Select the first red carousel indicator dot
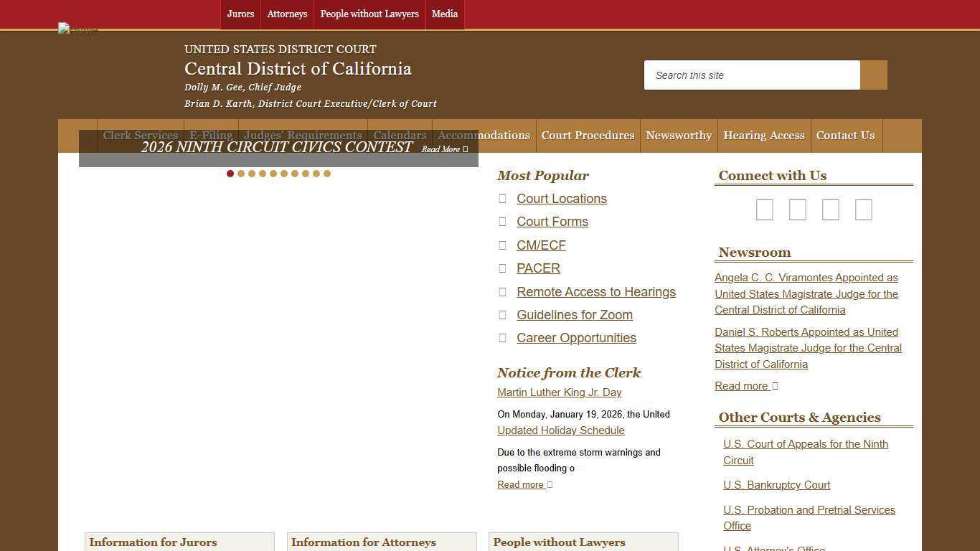The image size is (980, 551). (x=230, y=173)
